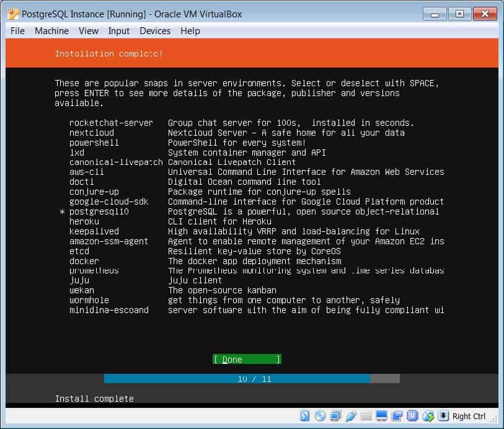Click the display settings status icon
Viewport: 504px width, 429px height.
[x=381, y=416]
